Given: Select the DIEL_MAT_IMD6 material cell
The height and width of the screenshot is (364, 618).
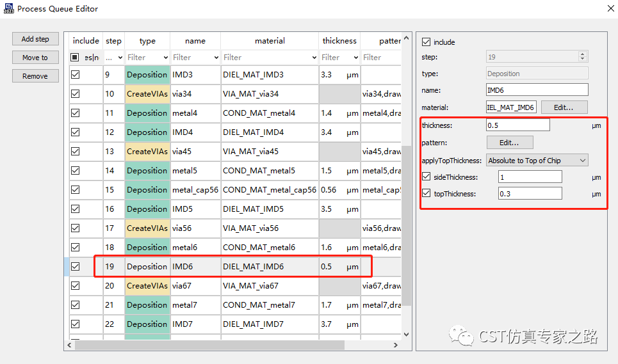Looking at the screenshot, I should (270, 266).
